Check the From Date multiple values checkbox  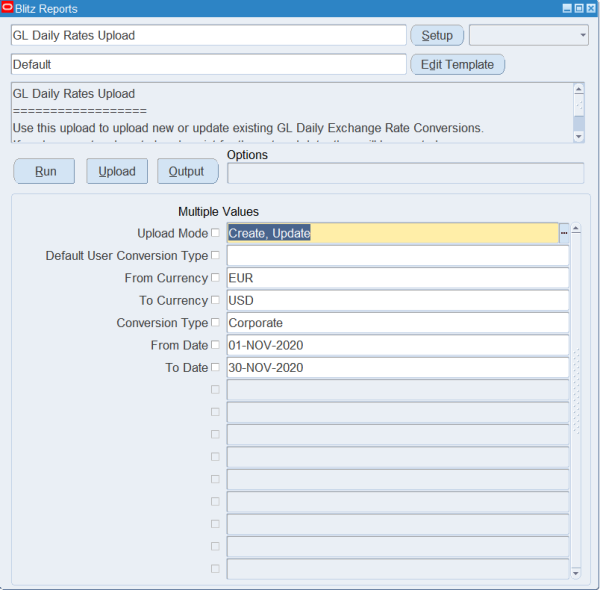(215, 345)
